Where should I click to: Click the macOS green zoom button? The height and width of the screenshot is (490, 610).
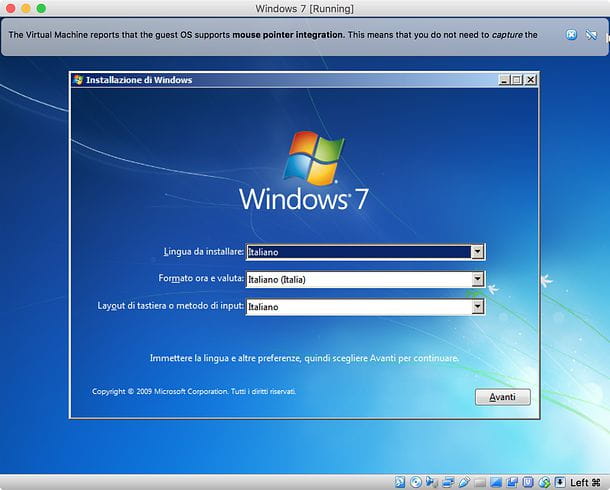(41, 8)
